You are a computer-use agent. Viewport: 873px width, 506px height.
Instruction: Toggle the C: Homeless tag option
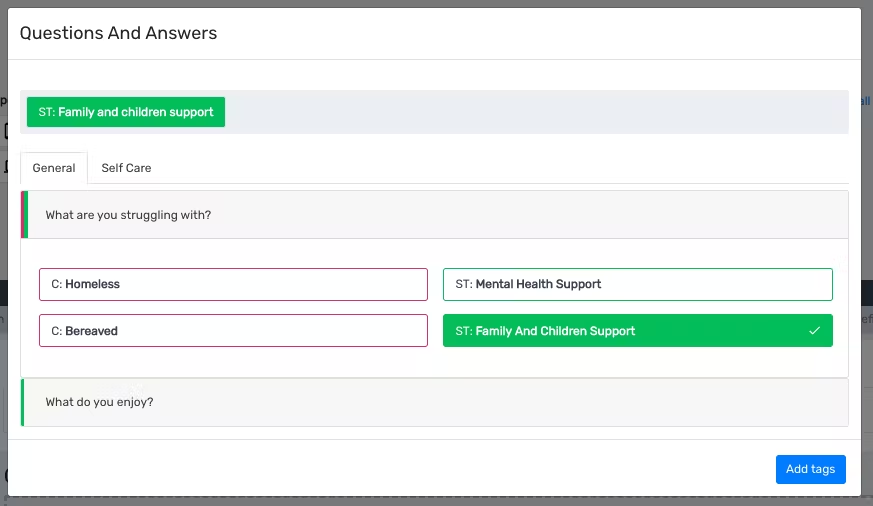(x=233, y=284)
